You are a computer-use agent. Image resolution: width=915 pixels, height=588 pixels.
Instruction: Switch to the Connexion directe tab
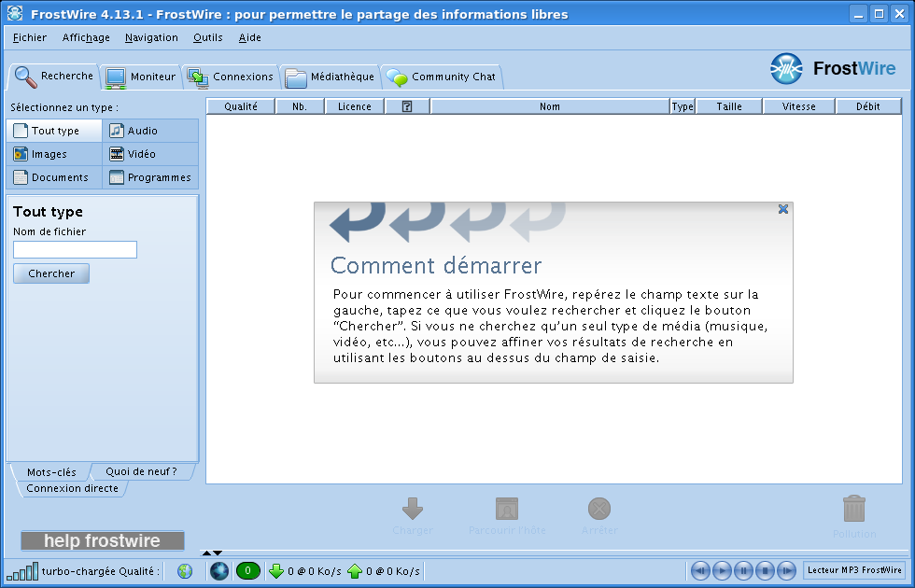73,488
